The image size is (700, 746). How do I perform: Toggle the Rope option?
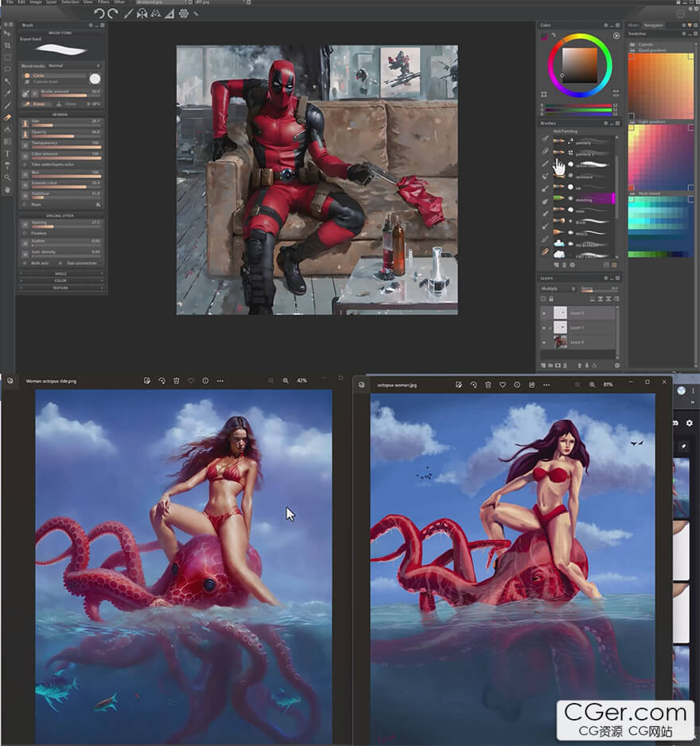(x=33, y=204)
